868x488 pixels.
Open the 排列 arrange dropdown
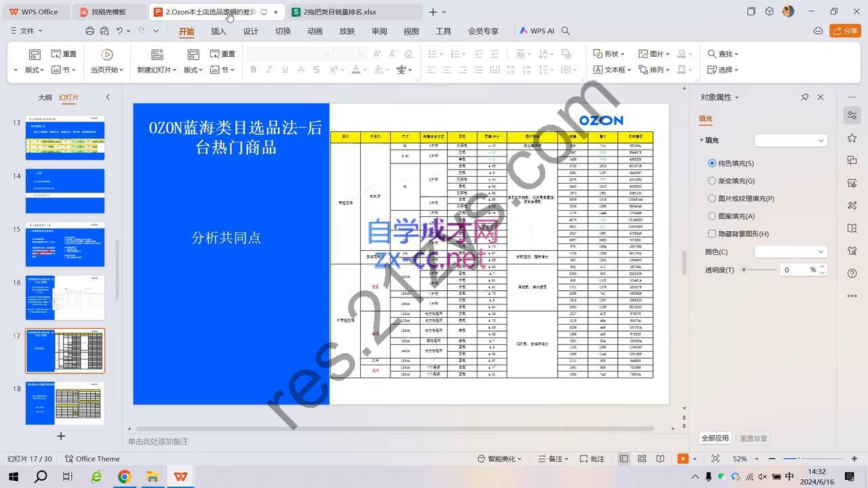(654, 70)
